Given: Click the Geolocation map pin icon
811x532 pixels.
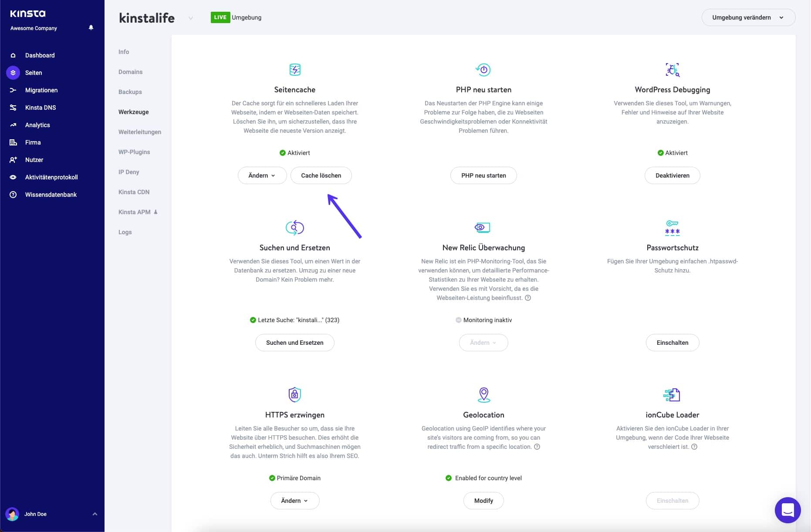Looking at the screenshot, I should point(483,394).
